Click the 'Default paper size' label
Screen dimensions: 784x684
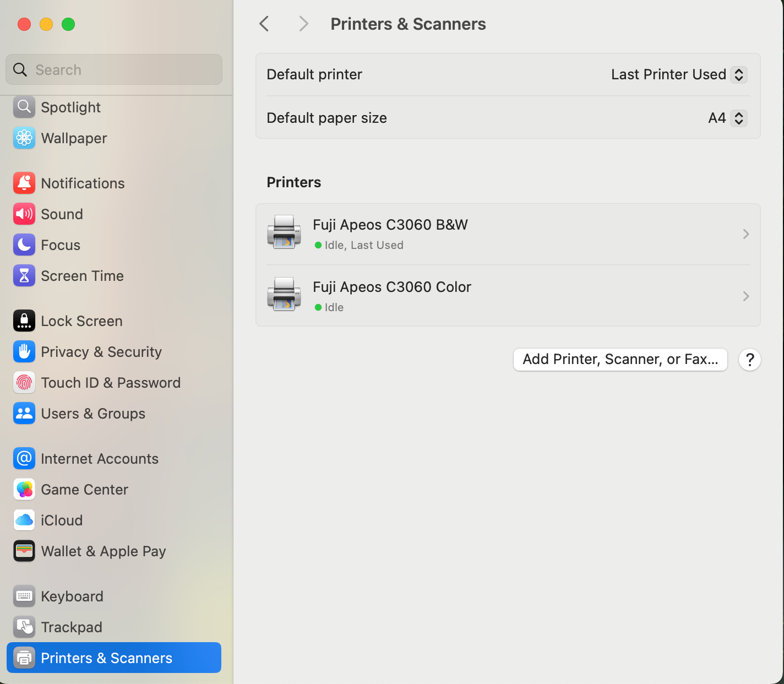click(327, 118)
